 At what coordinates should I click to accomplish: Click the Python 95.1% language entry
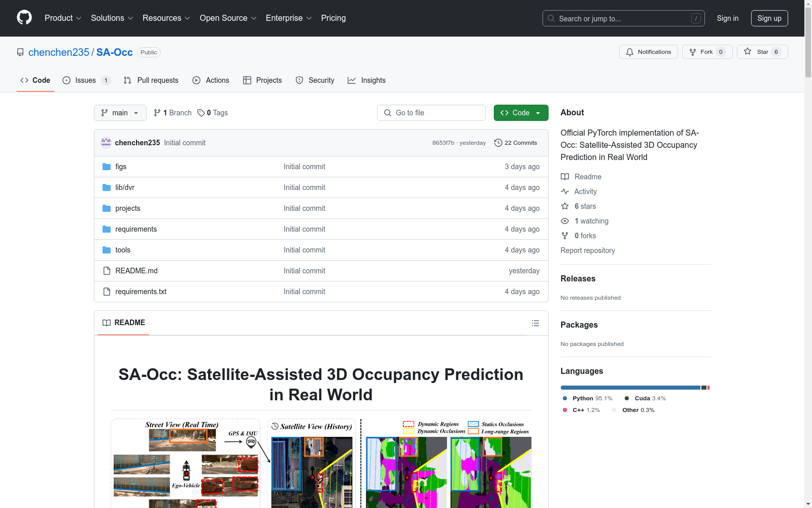click(x=588, y=398)
